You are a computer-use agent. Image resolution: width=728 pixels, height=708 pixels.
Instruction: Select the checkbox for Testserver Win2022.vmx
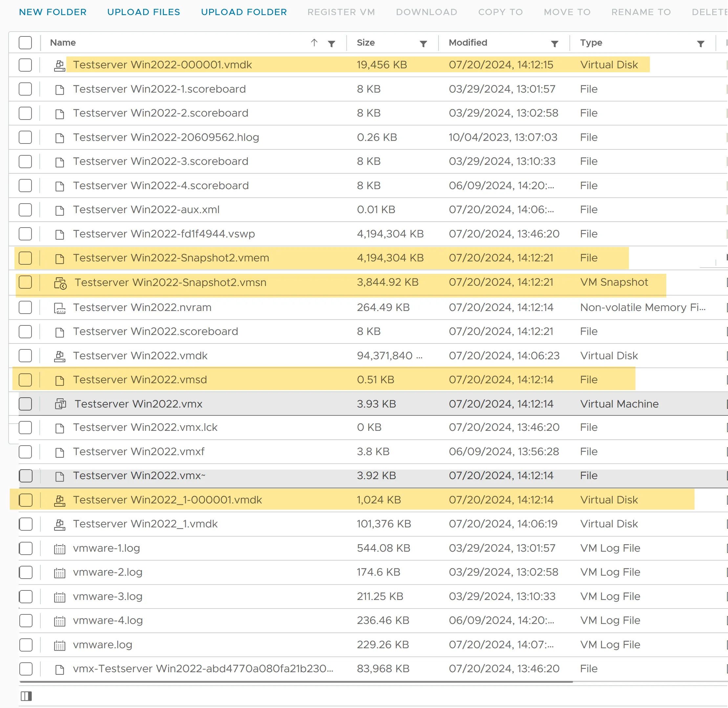pyautogui.click(x=25, y=404)
